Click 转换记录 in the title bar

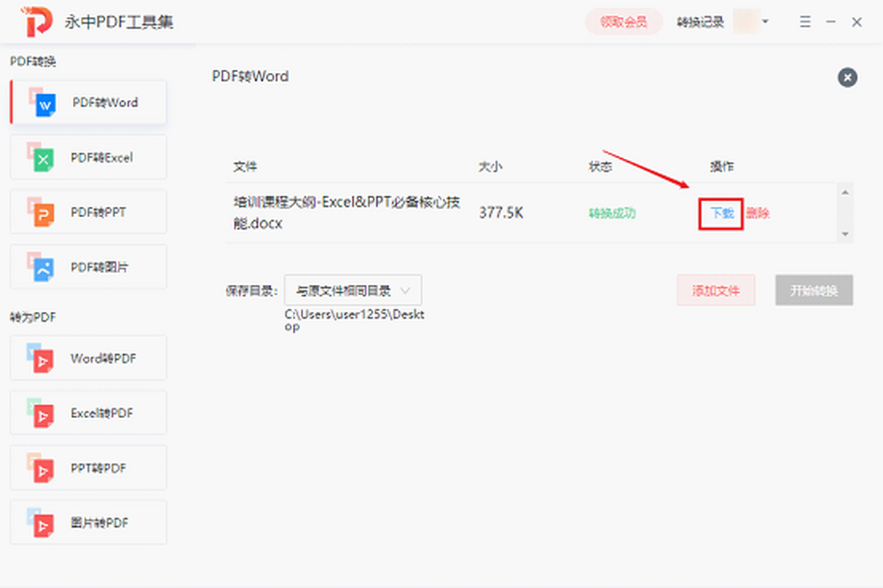[700, 22]
